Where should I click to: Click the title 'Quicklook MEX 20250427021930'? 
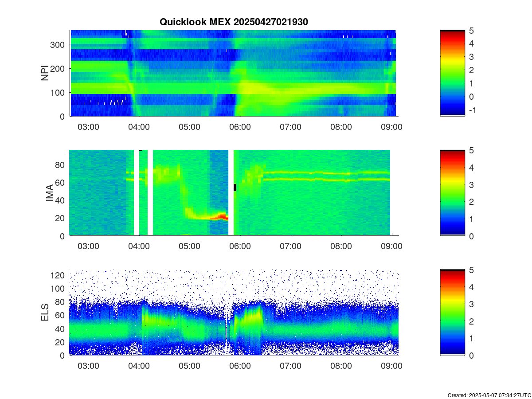[x=234, y=22]
